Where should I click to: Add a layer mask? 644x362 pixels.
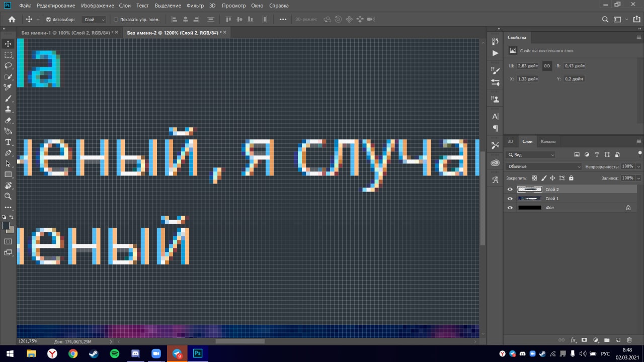(584, 340)
